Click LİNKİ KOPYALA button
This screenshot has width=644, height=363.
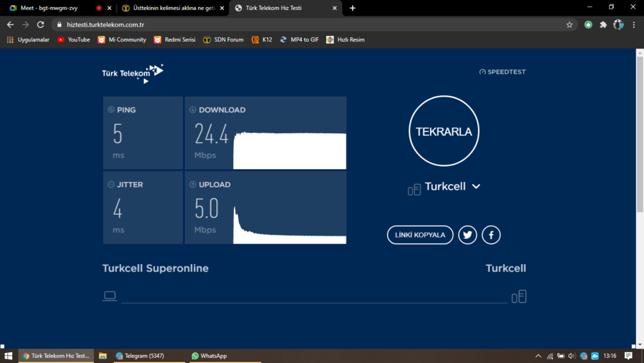[420, 235]
